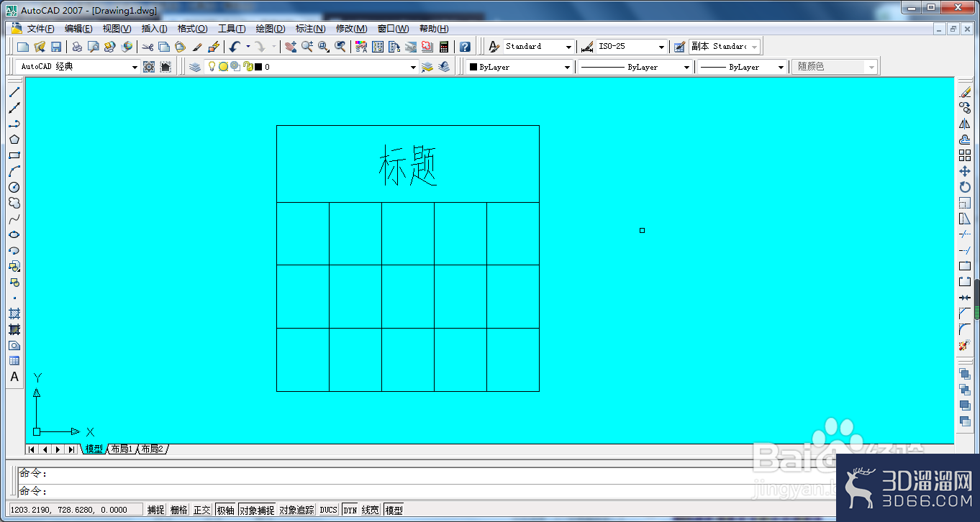The height and width of the screenshot is (522, 980).
Task: Select the Erase modify tool
Action: [x=965, y=92]
